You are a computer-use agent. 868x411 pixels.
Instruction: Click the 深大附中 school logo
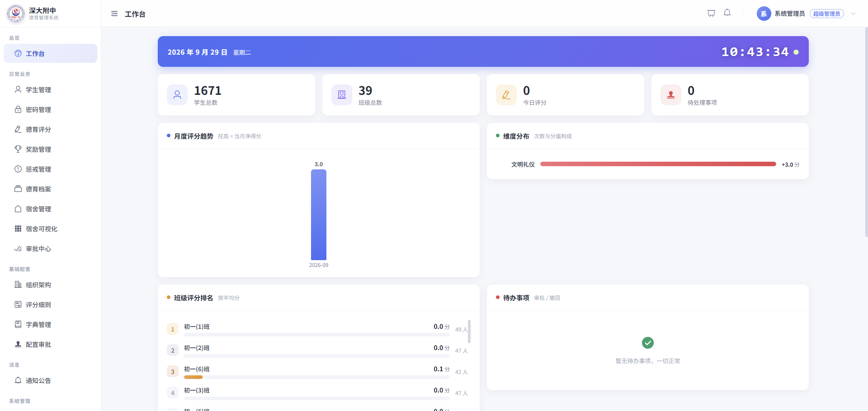click(16, 14)
